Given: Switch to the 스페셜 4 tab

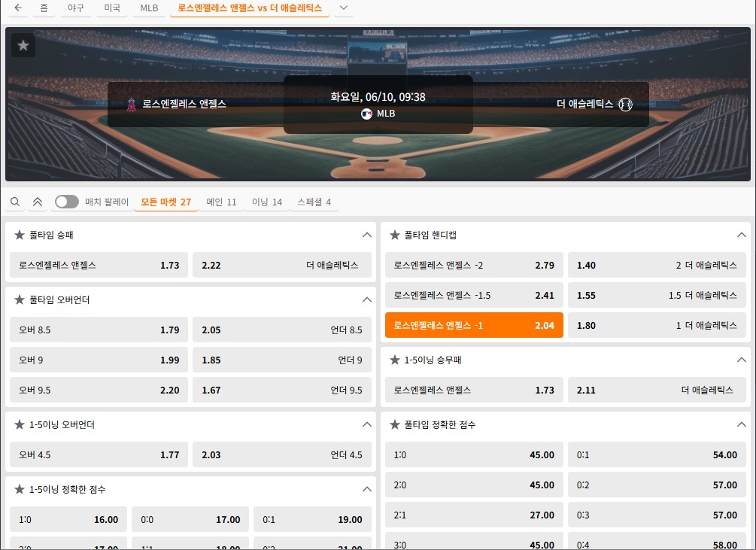Looking at the screenshot, I should click(314, 202).
